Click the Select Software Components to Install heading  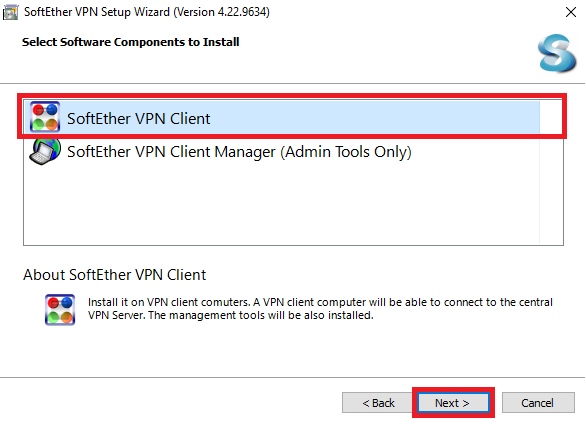(130, 42)
